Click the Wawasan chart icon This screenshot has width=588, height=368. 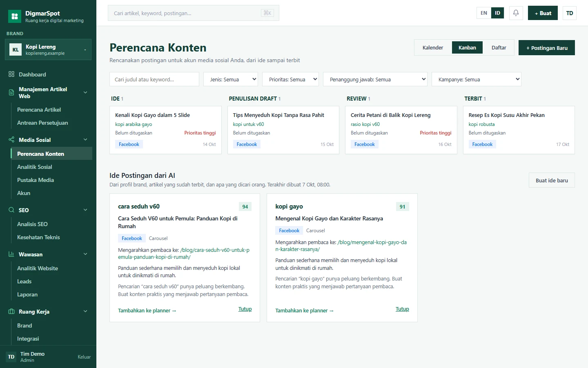click(11, 254)
